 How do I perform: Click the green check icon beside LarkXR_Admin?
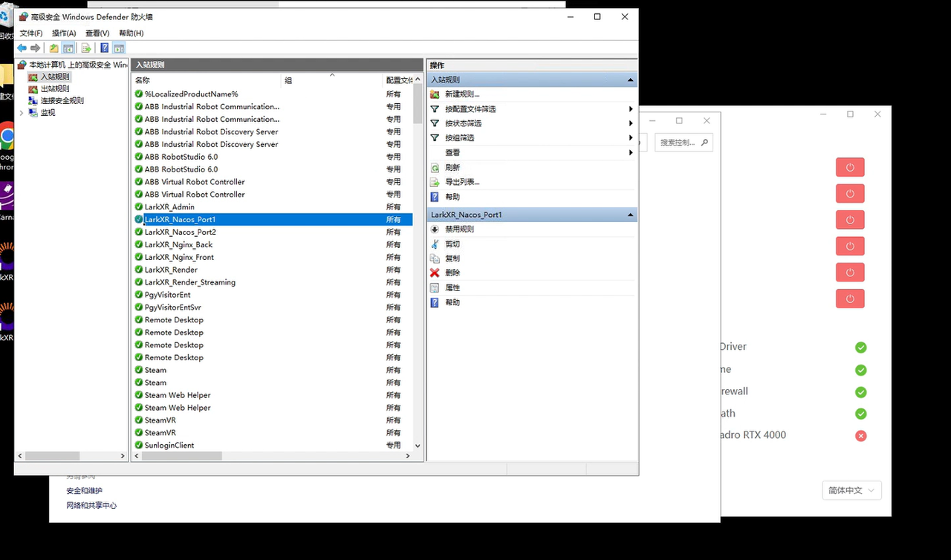(139, 206)
